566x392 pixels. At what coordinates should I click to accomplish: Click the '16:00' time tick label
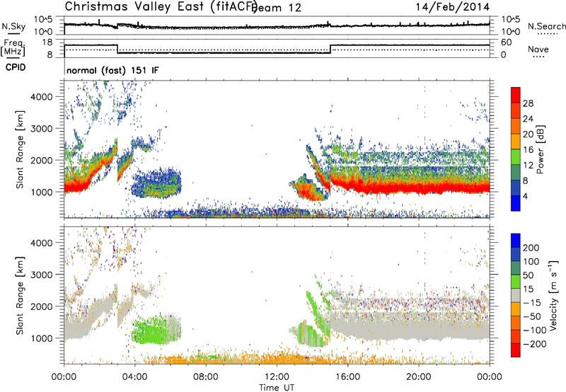pos(347,377)
